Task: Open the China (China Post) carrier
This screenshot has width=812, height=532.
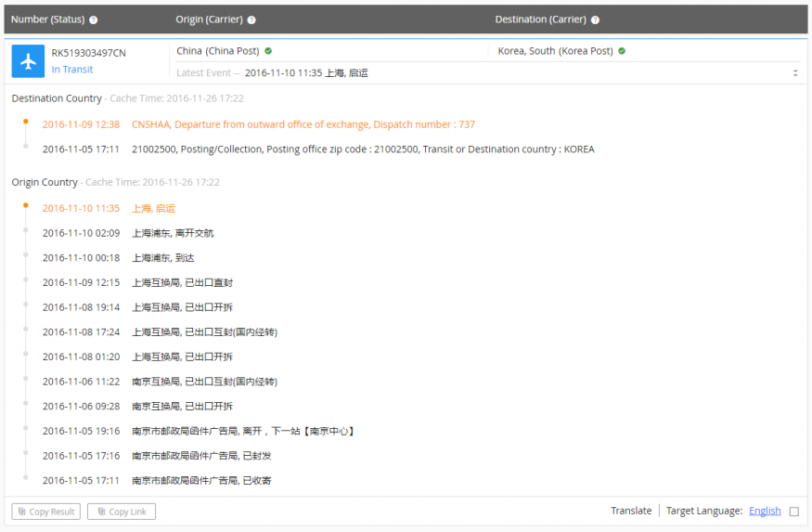Action: pyautogui.click(x=219, y=51)
